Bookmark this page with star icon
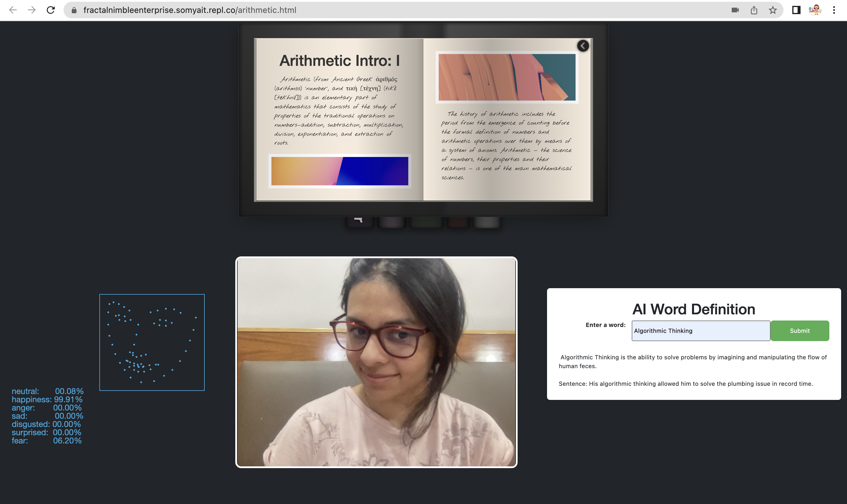This screenshot has width=847, height=504. 773,10
